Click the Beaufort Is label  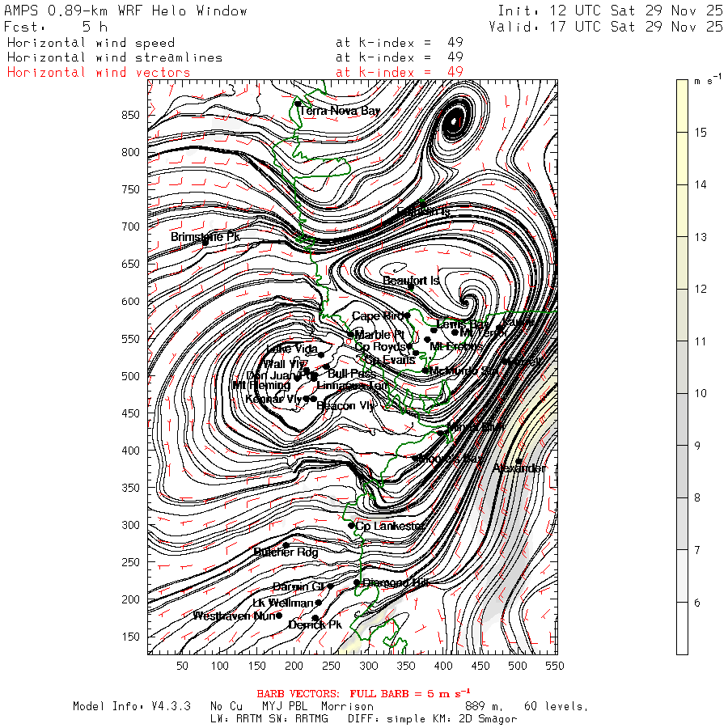[410, 281]
